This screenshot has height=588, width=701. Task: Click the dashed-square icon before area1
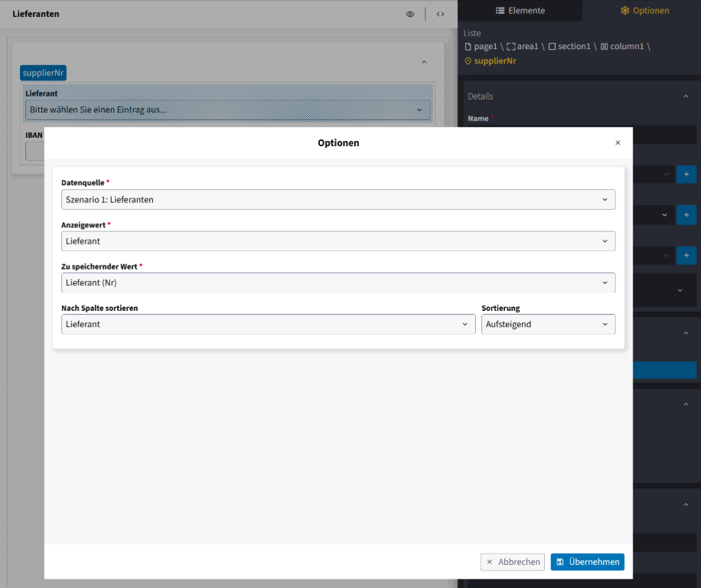[x=511, y=47]
